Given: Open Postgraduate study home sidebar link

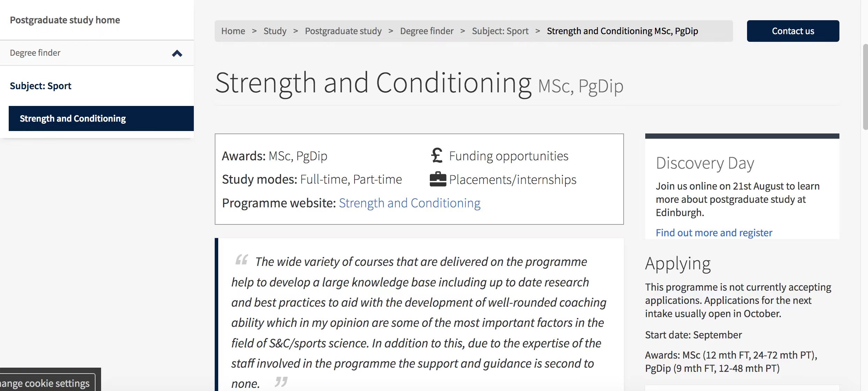Looking at the screenshot, I should (65, 20).
